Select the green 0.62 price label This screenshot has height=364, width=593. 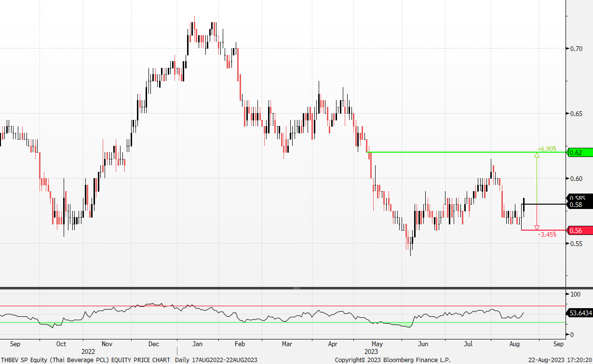pos(580,153)
